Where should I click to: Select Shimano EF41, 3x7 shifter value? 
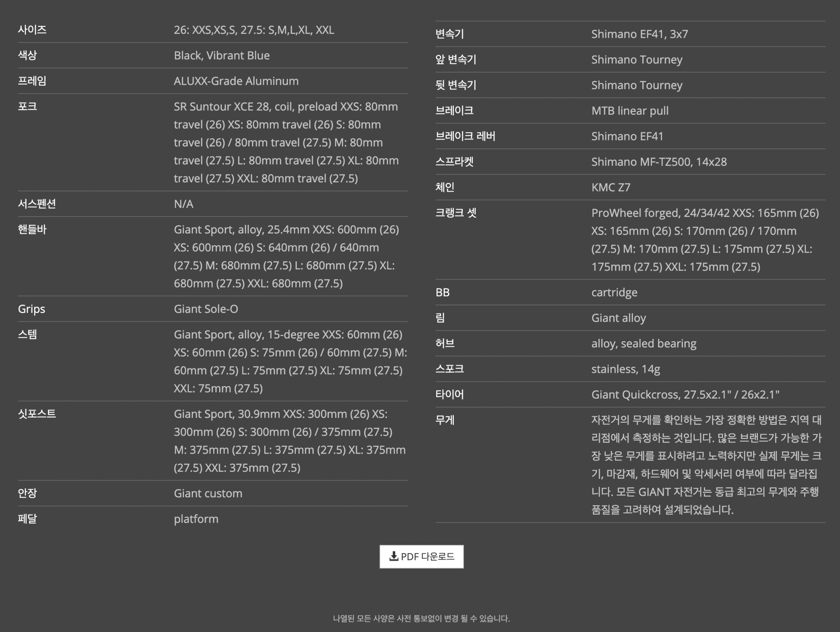(640, 34)
